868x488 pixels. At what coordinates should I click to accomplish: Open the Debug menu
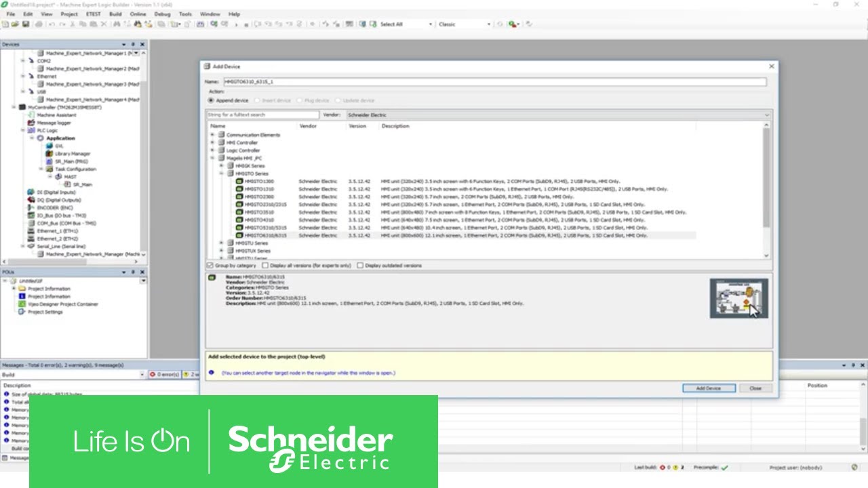tap(163, 14)
